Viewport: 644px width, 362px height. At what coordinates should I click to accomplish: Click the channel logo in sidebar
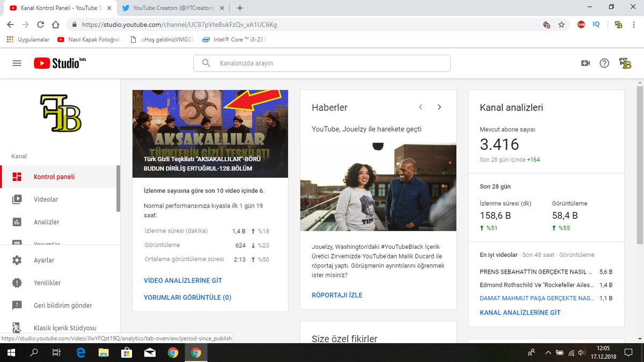[x=60, y=113]
